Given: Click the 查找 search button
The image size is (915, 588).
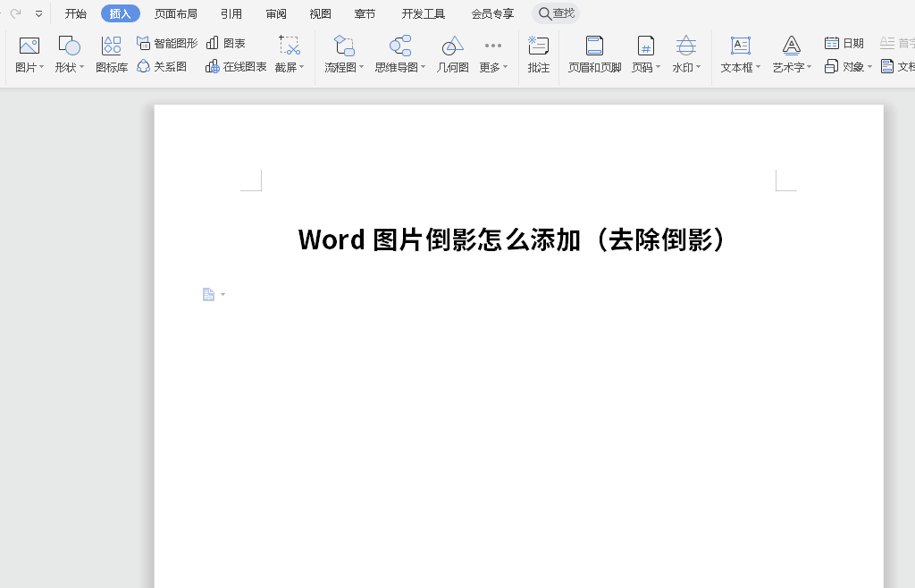Looking at the screenshot, I should tap(556, 13).
